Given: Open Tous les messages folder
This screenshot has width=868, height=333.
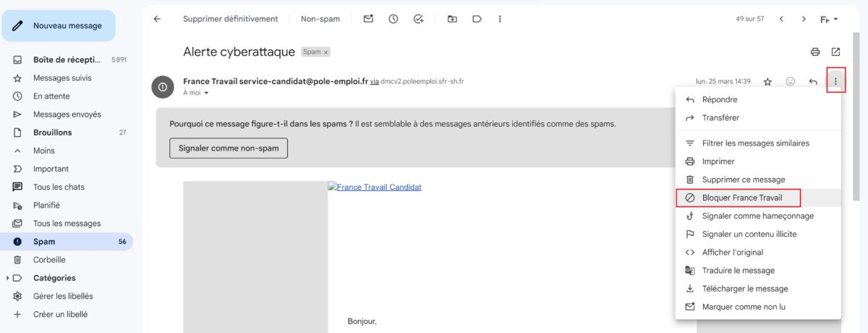Looking at the screenshot, I should [67, 223].
